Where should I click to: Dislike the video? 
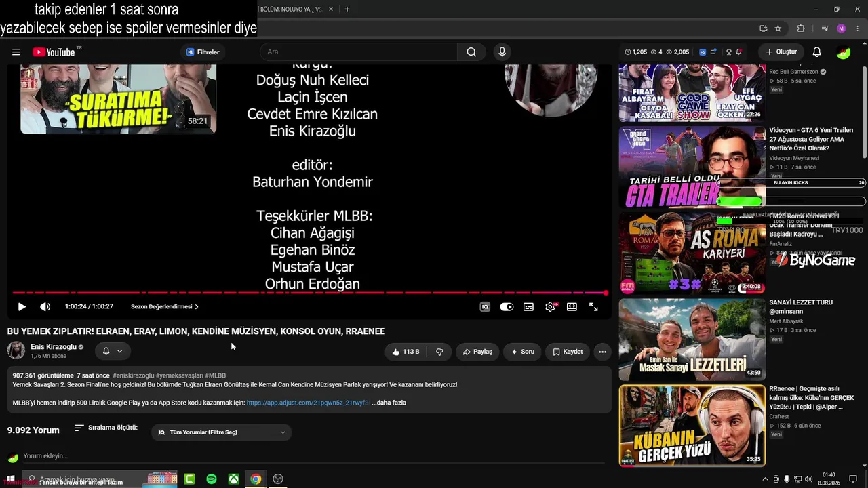pyautogui.click(x=439, y=352)
